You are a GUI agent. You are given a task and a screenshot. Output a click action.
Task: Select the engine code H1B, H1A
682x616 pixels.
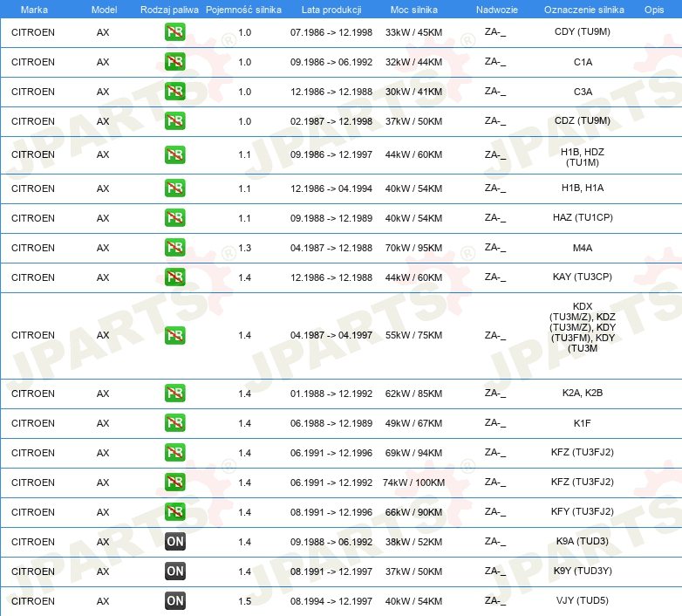pos(583,188)
